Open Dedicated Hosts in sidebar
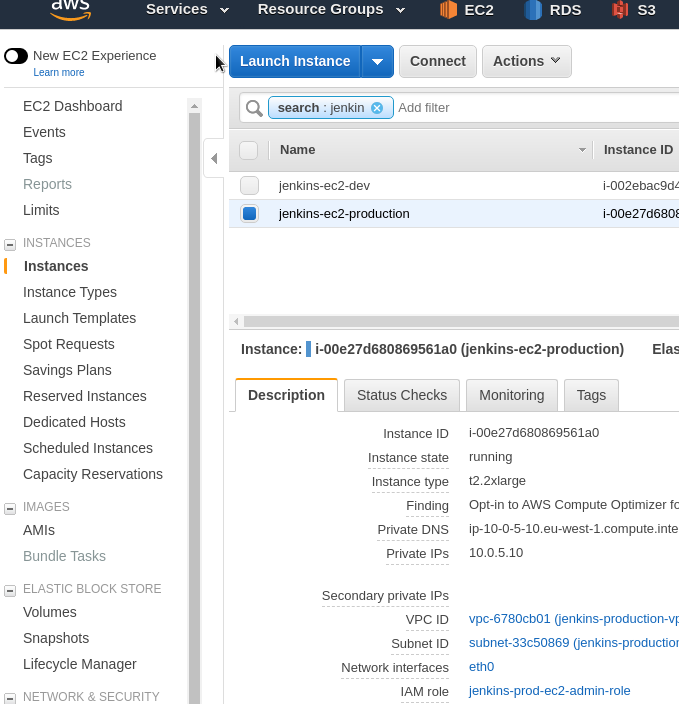The image size is (679, 704). point(74,422)
